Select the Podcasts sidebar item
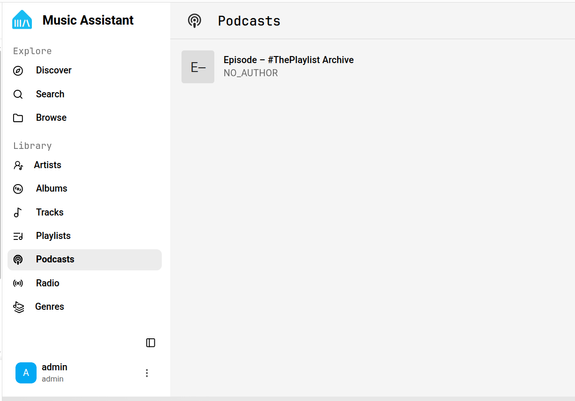 click(x=84, y=260)
